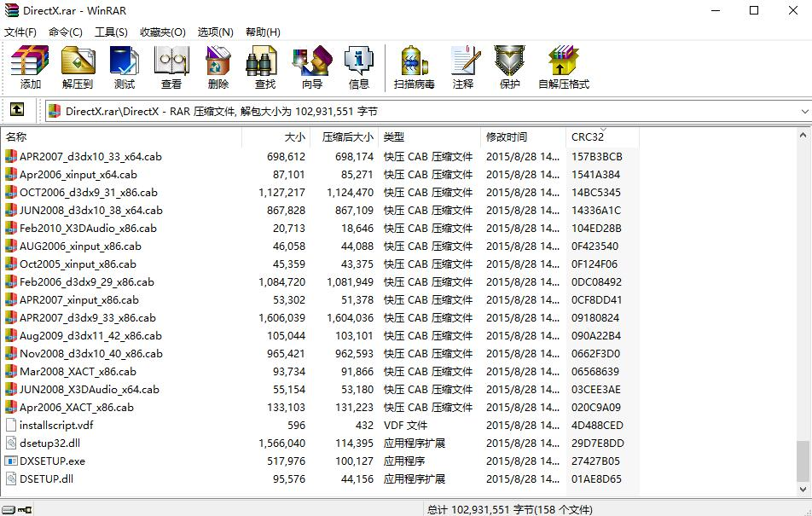Click the archive icon in address bar
Image resolution: width=812 pixels, height=516 pixels.
tap(55, 111)
